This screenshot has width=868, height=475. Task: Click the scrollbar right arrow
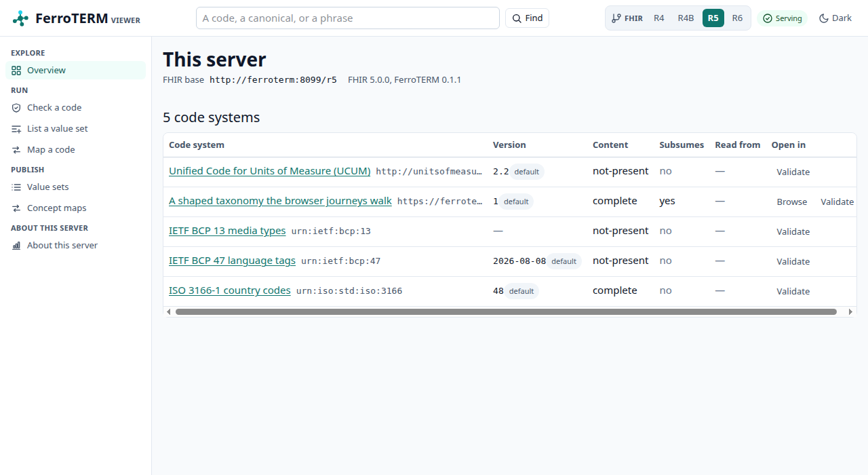tap(851, 312)
